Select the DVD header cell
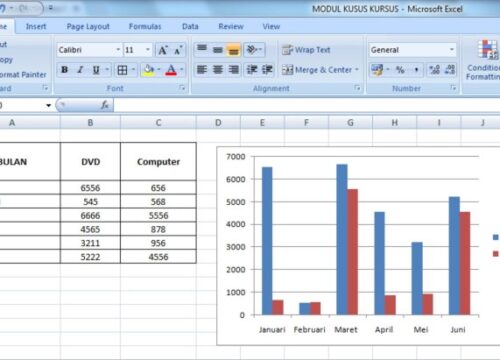500x360 pixels. [90, 162]
